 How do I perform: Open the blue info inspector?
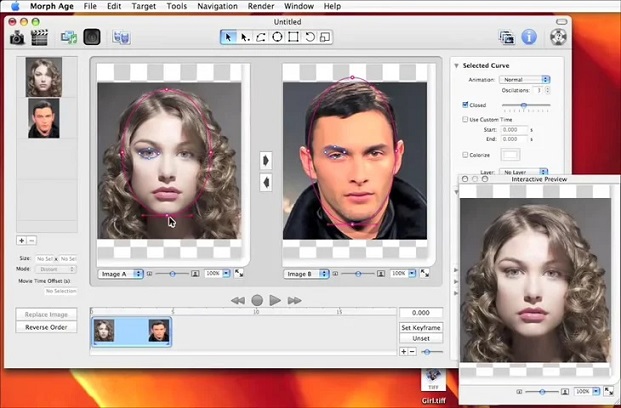pyautogui.click(x=529, y=37)
